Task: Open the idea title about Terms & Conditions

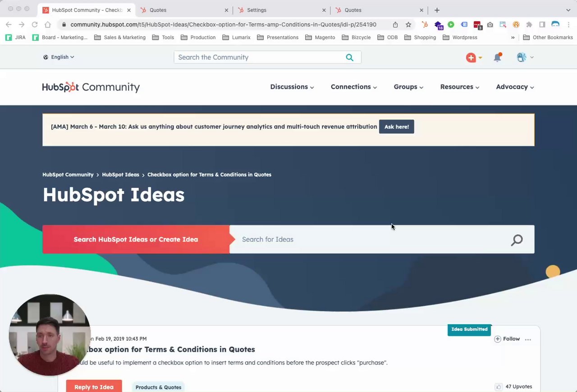Action: click(171, 349)
